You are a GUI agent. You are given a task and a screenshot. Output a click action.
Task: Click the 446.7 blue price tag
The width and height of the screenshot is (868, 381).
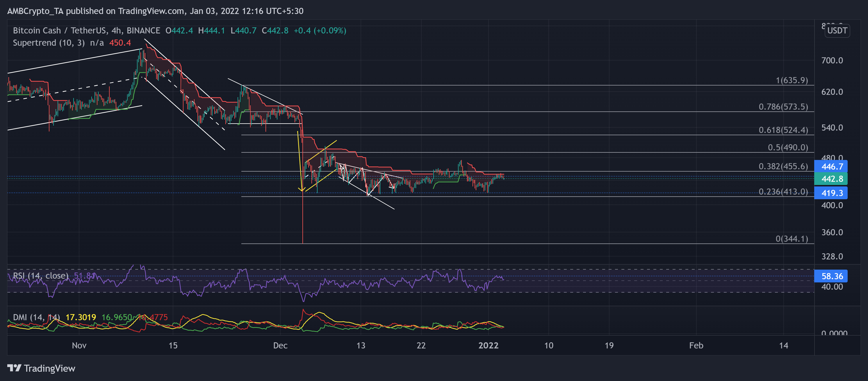coord(830,166)
